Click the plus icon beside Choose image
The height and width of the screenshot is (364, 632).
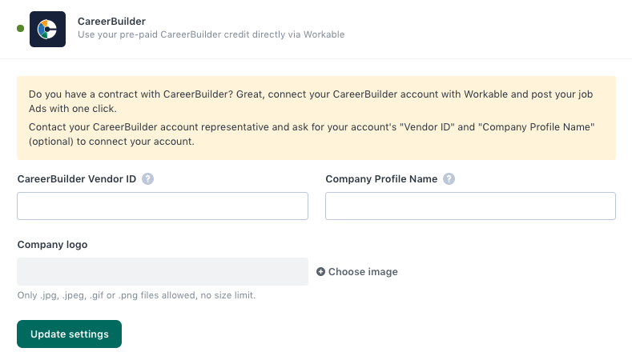(x=321, y=272)
